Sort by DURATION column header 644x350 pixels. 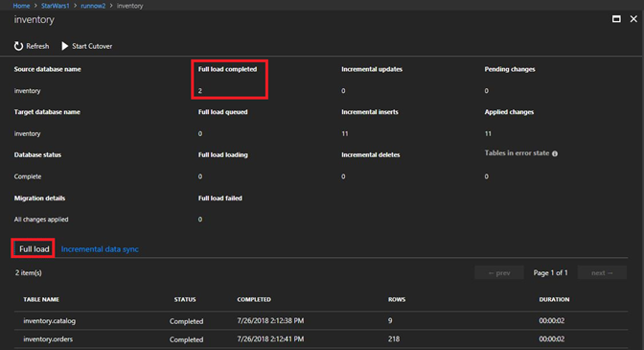click(554, 299)
